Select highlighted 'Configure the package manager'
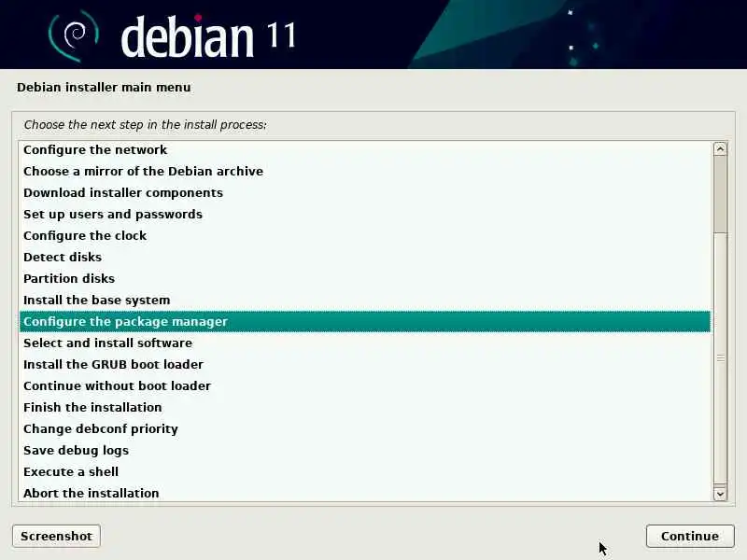Viewport: 747px width, 560px height. point(365,321)
